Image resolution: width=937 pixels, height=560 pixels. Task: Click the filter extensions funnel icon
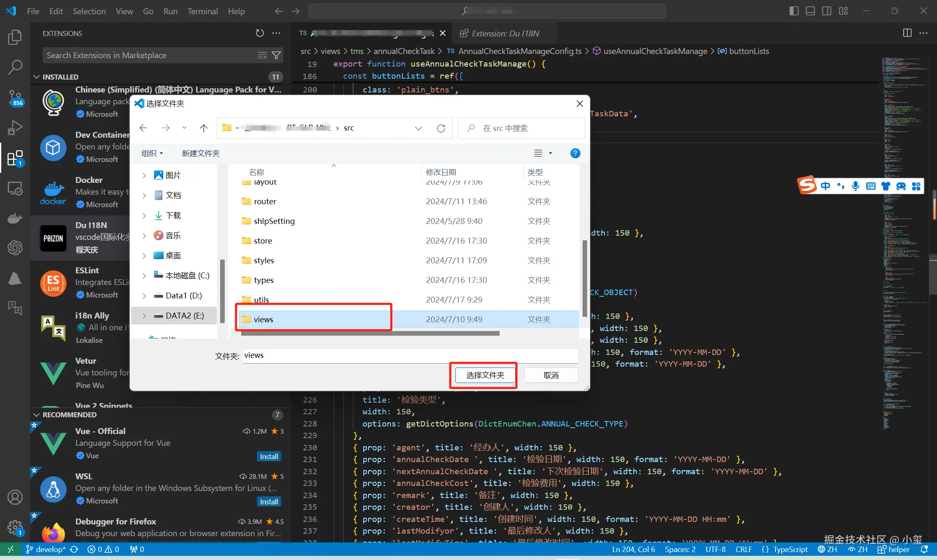click(276, 55)
